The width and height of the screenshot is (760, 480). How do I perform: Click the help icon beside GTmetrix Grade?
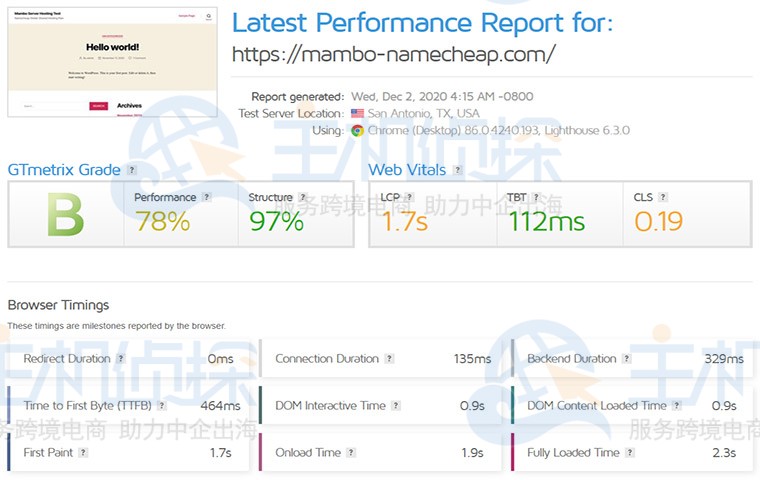pos(132,171)
